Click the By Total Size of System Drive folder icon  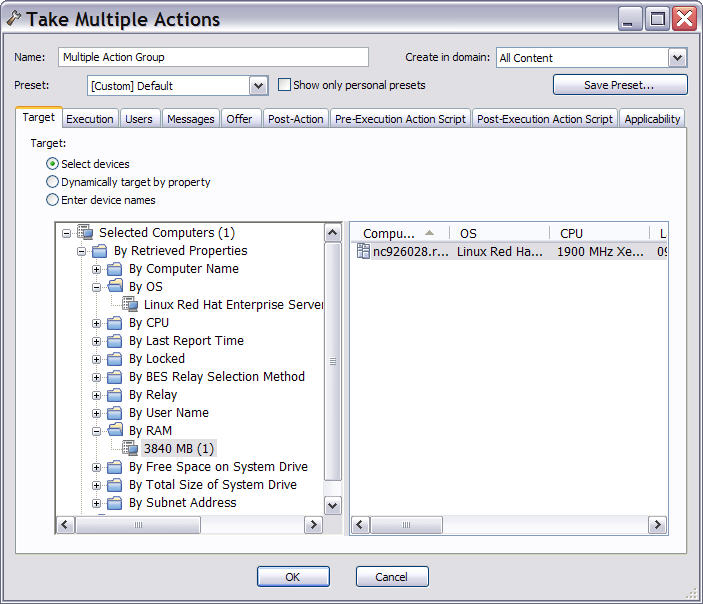pyautogui.click(x=114, y=485)
